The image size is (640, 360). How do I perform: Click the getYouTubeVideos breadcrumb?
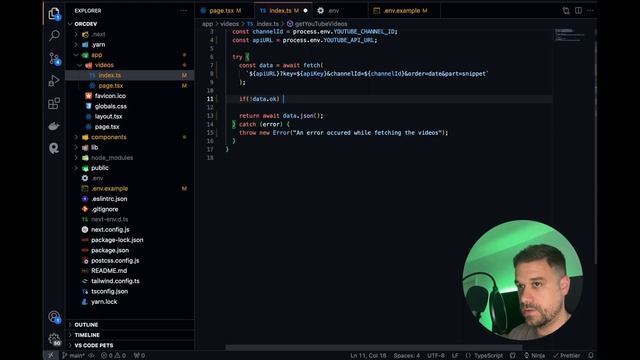317,24
